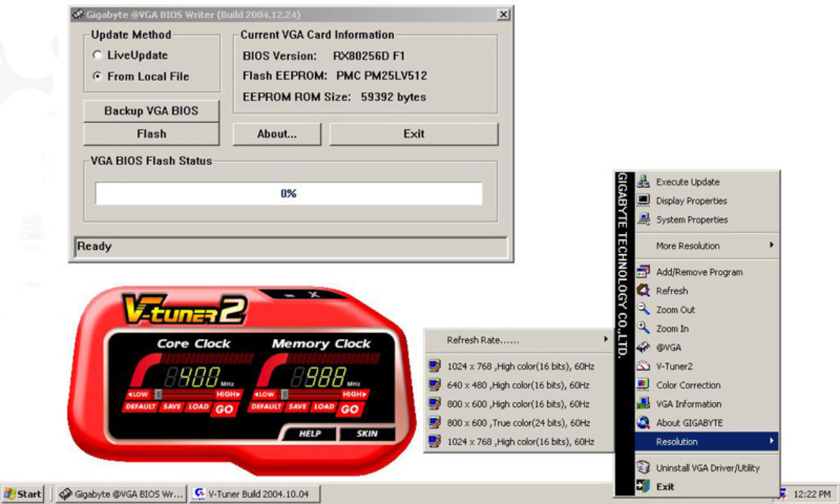840x504 pixels.
Task: Choose the first 1024 x 768 High color entry
Action: coord(519,366)
